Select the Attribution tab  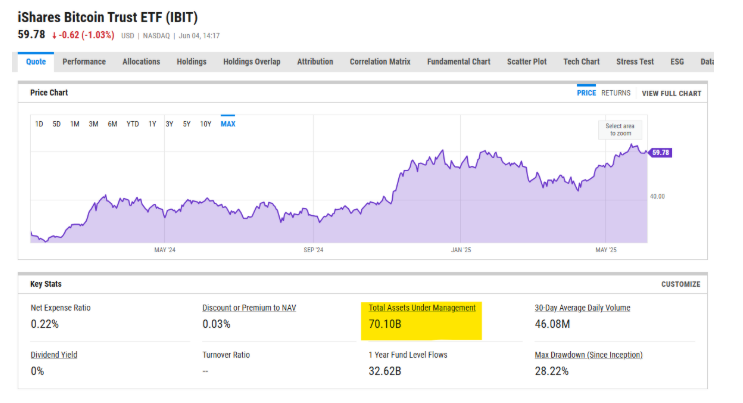point(315,62)
